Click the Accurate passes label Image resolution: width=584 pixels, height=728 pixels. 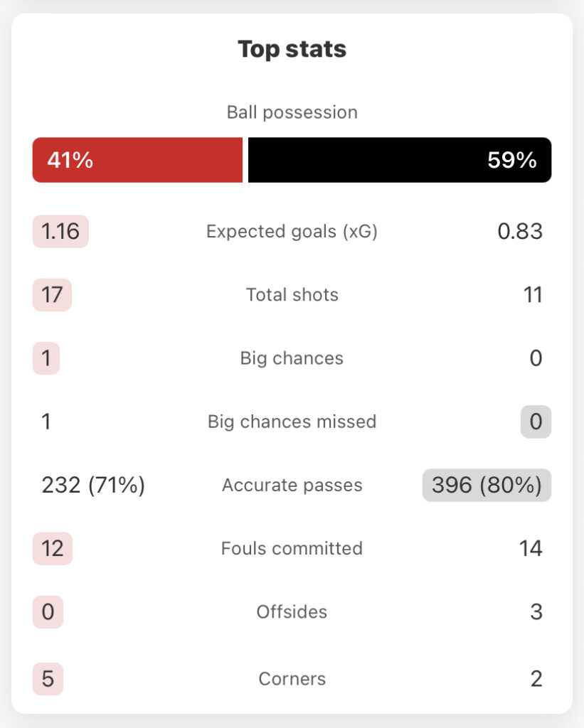[292, 485]
